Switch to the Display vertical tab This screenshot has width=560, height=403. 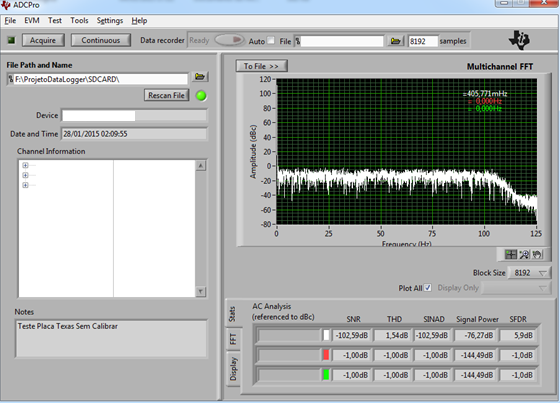[x=233, y=369]
